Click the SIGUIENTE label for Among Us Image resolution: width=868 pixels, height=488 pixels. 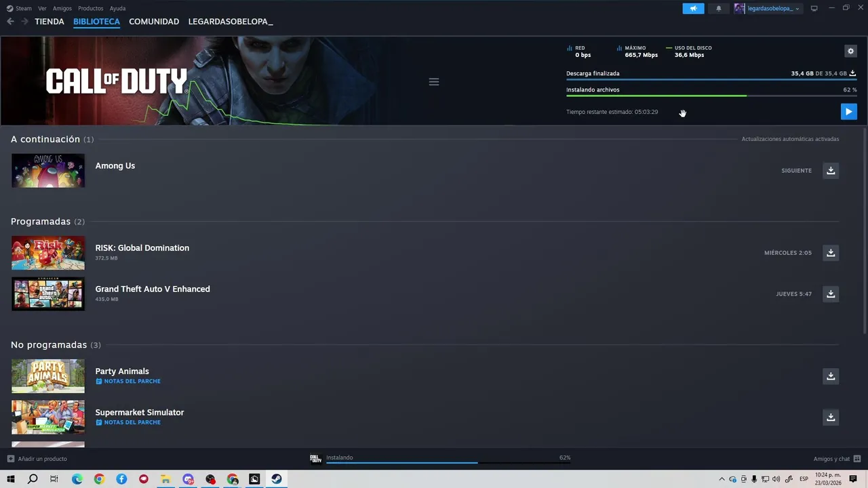(796, 171)
